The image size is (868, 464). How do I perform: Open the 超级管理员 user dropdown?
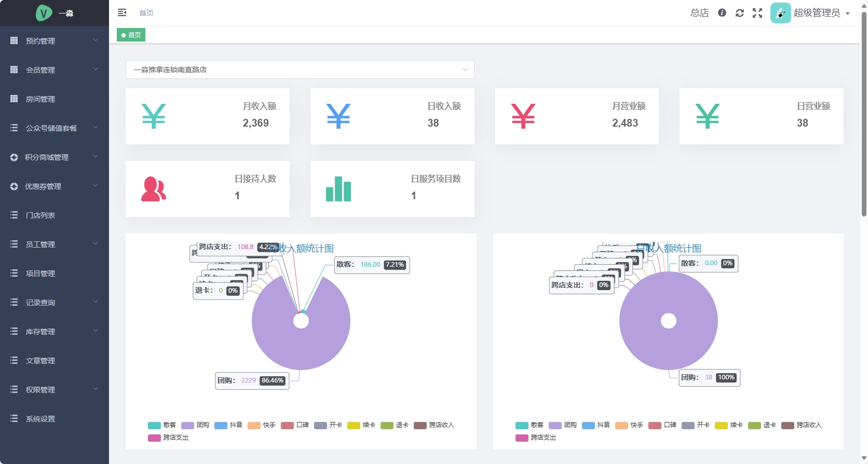[x=821, y=13]
